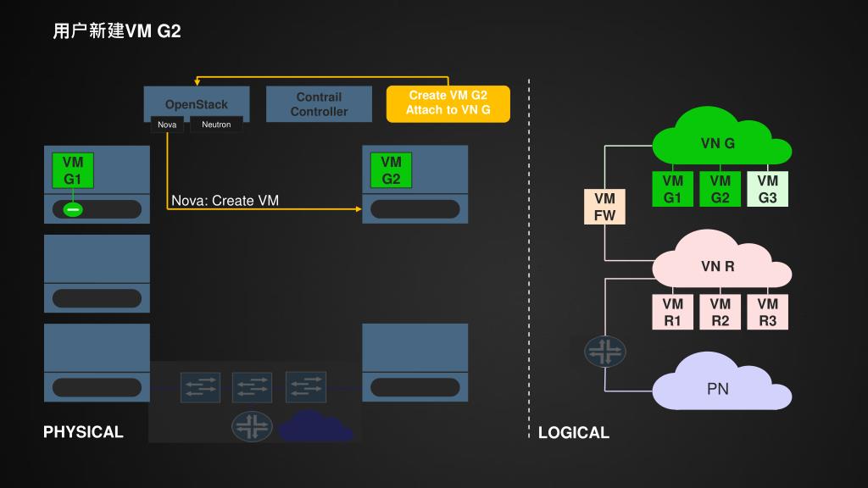Click the router icon beside PN cloud
The width and height of the screenshot is (868, 488).
tap(605, 352)
